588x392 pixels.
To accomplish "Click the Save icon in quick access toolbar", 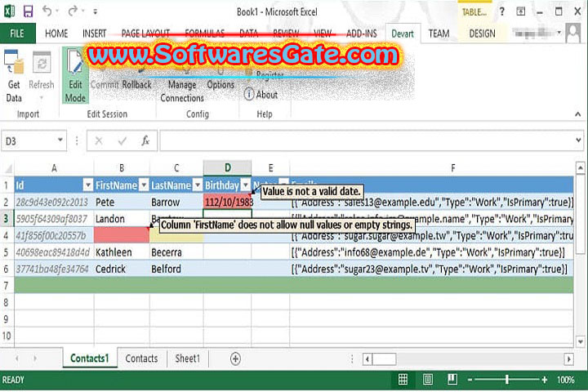I will pyautogui.click(x=28, y=11).
